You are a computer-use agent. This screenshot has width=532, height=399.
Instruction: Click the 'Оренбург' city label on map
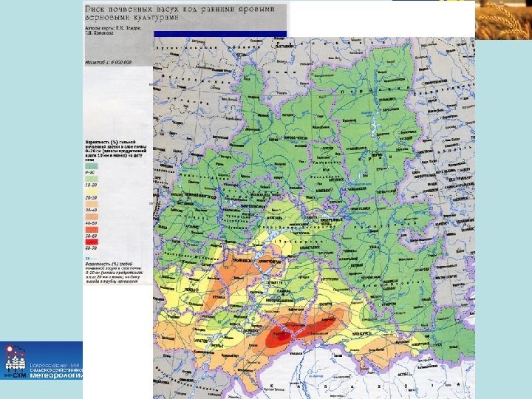[x=361, y=334]
